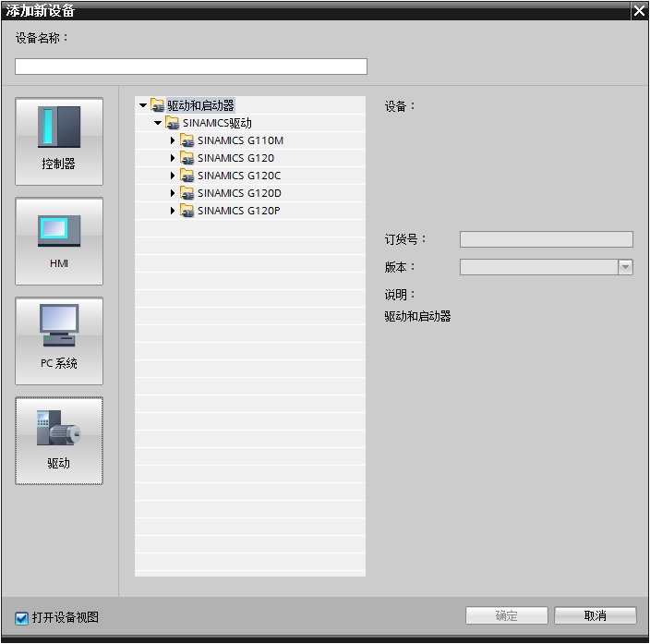The width and height of the screenshot is (650, 644).
Task: Collapse the SINAMICS驱动 tree node
Action: tap(158, 123)
